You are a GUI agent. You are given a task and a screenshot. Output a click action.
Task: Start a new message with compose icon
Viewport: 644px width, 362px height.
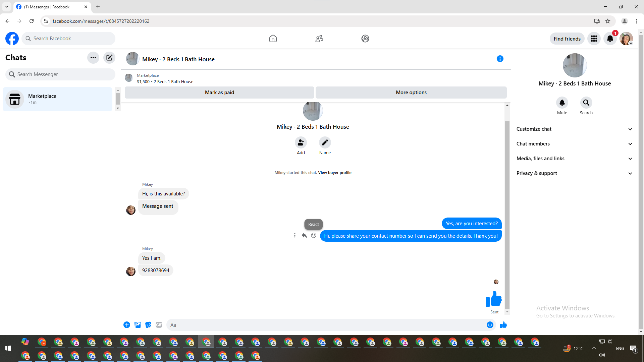coord(109,58)
